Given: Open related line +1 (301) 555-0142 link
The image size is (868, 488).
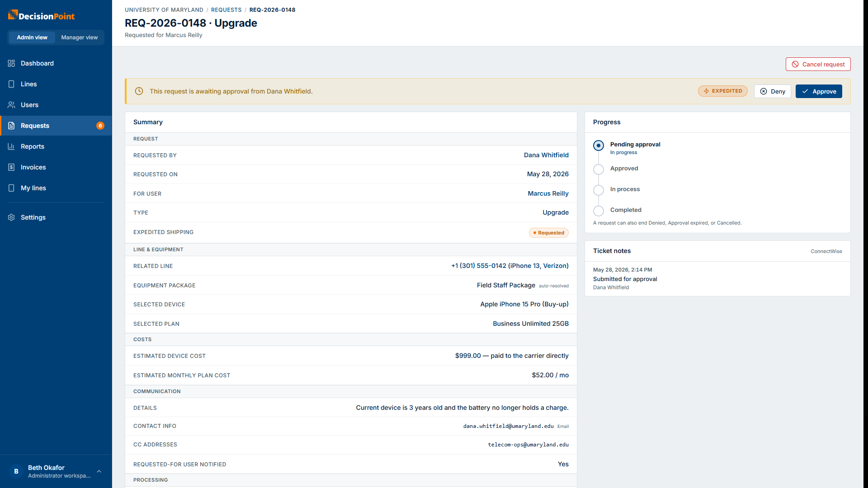Looking at the screenshot, I should click(x=510, y=266).
